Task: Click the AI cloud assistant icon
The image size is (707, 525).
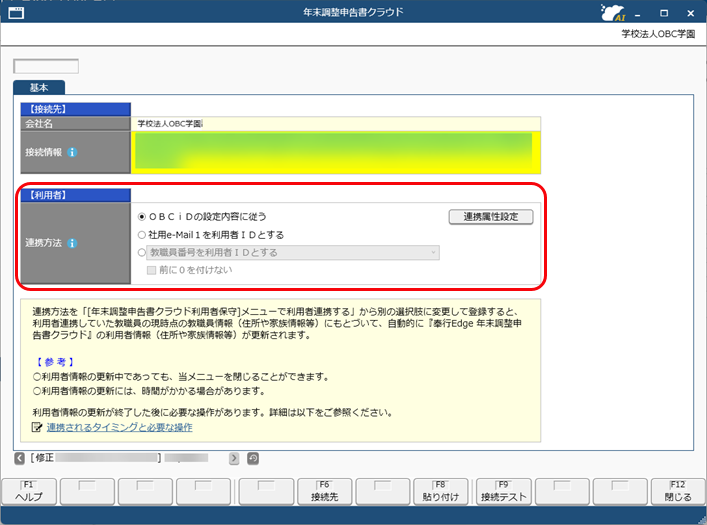Action: pos(613,13)
